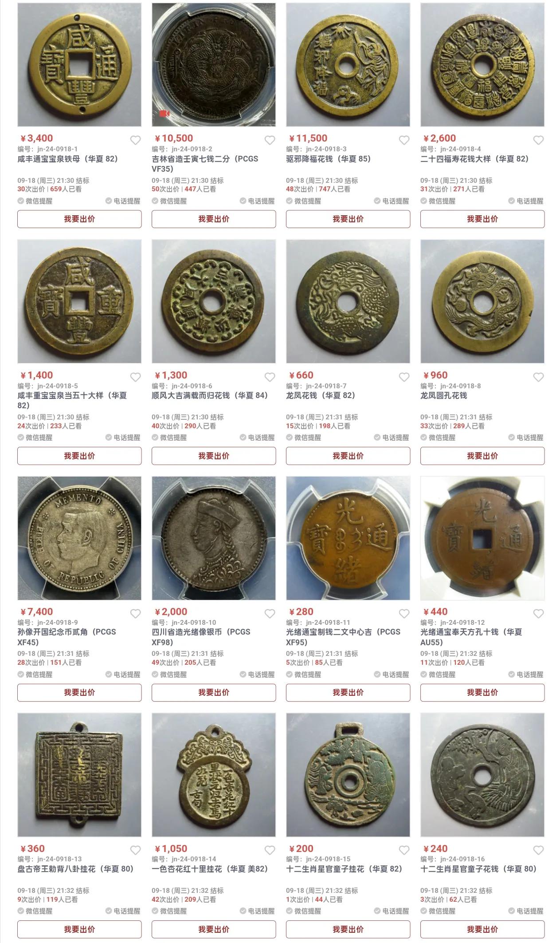560x943 pixels.
Task: Enable 微信提醒 for 龙凤花钱 lot
Action: [304, 438]
